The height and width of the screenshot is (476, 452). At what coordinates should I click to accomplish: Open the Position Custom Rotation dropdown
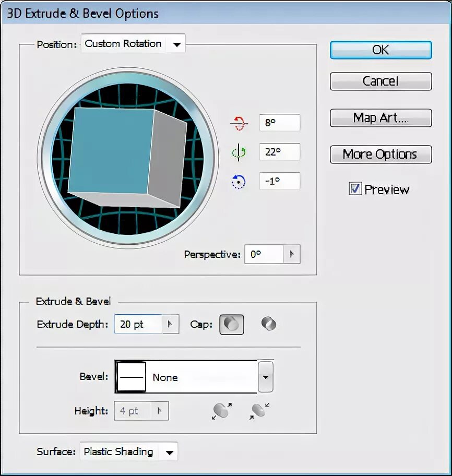tap(133, 44)
